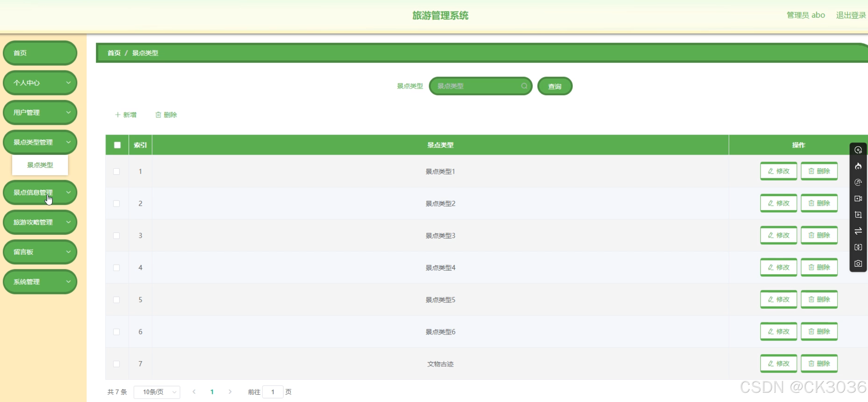Check the checkbox for row 3

tap(117, 236)
